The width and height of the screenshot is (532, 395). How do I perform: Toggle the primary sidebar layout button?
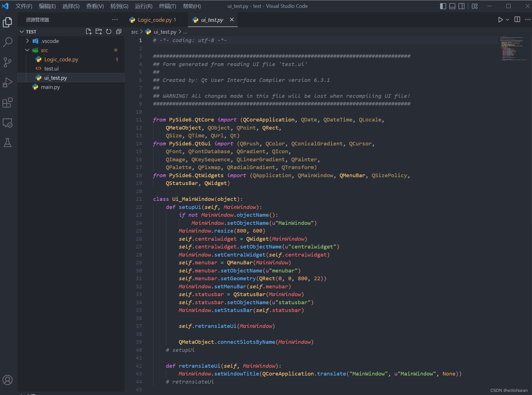click(443, 6)
